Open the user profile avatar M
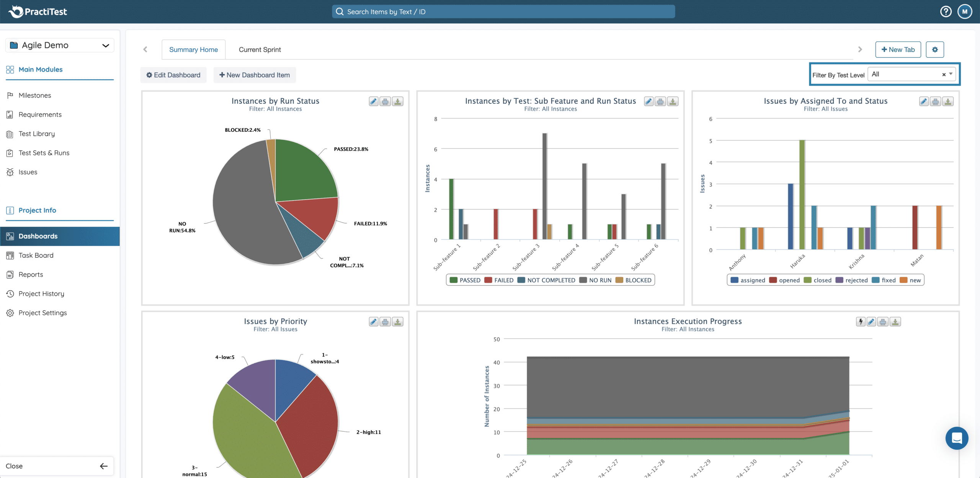980x478 pixels. pos(965,11)
